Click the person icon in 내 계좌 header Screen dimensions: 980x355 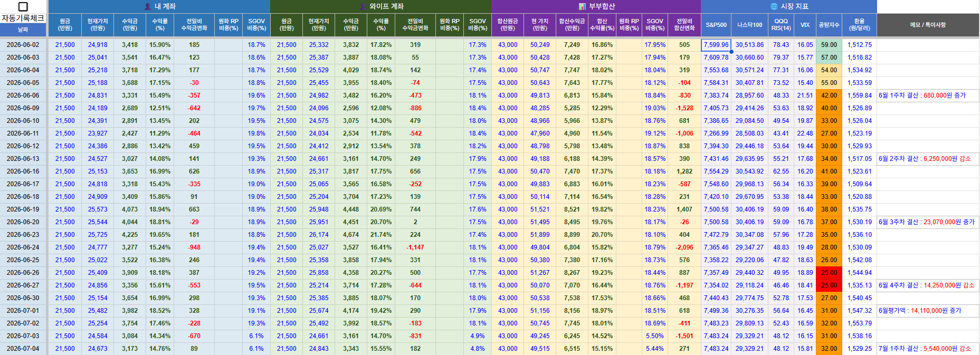(x=148, y=6)
